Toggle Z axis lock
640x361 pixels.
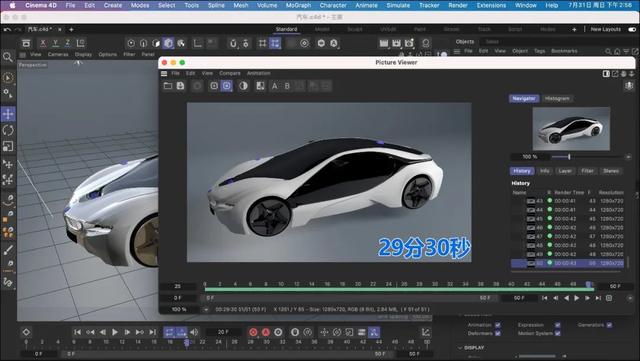(68, 43)
